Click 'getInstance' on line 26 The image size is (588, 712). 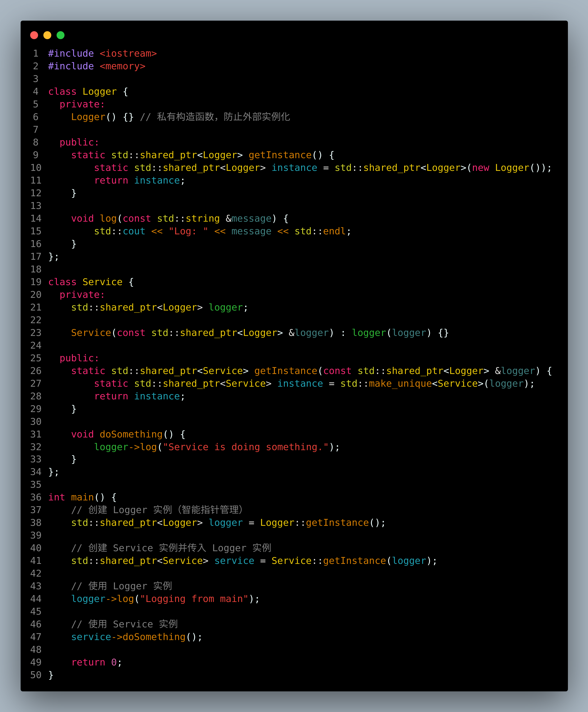click(286, 371)
